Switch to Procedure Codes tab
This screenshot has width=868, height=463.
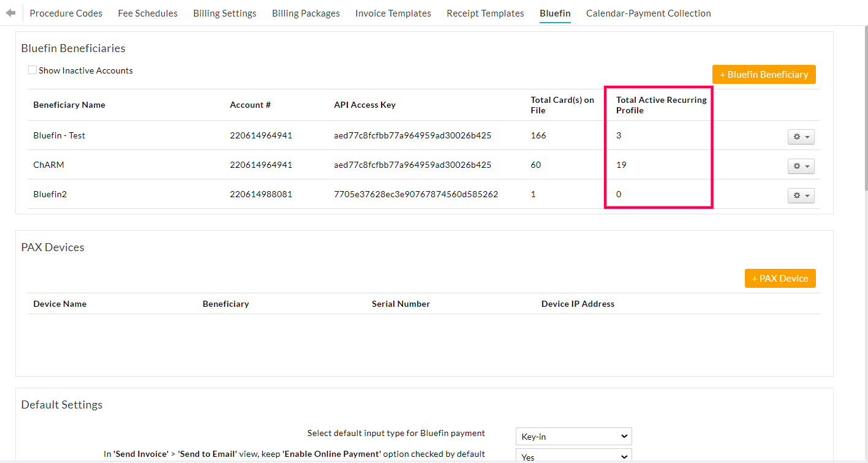click(x=66, y=13)
